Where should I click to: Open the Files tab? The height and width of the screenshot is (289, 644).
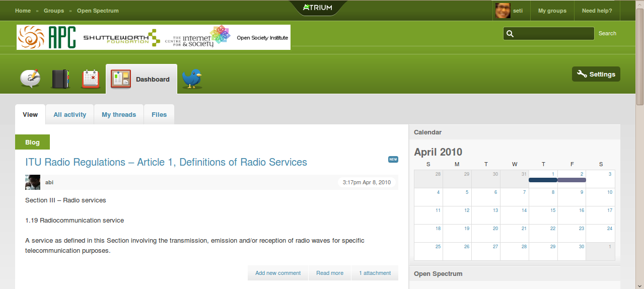[x=159, y=114]
